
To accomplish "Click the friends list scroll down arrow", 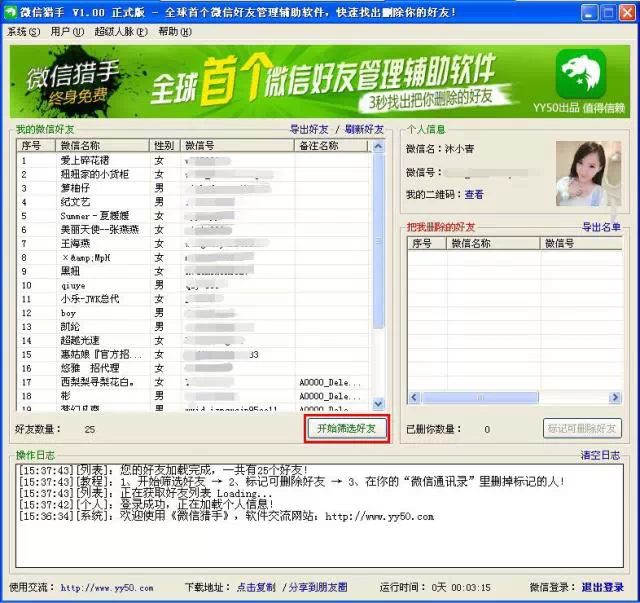I will tap(378, 405).
